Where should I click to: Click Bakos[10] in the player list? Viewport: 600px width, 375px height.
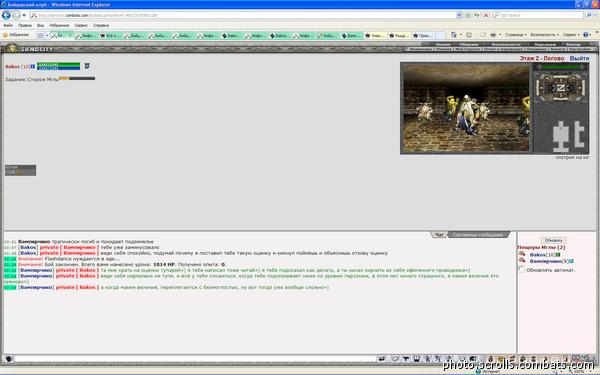[x=542, y=255]
